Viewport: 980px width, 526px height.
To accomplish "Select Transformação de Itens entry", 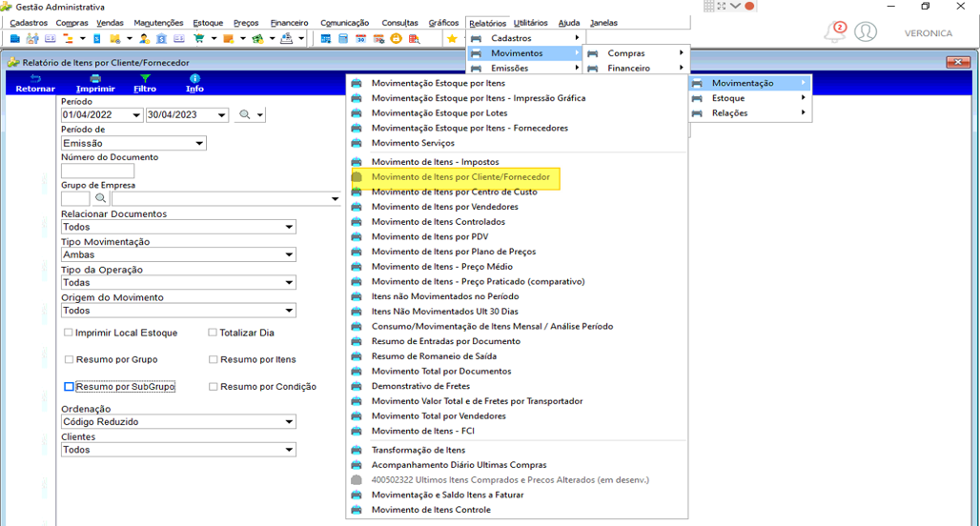I will coord(419,450).
